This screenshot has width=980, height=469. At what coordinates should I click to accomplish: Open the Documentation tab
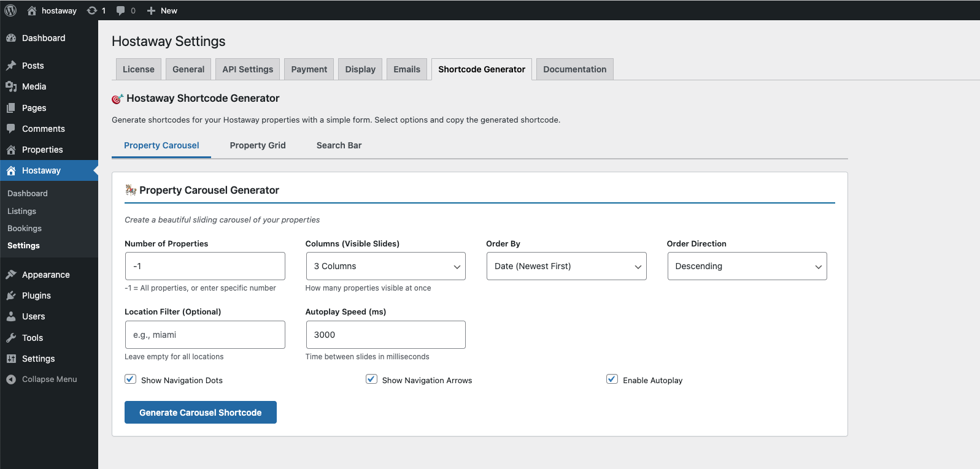575,69
